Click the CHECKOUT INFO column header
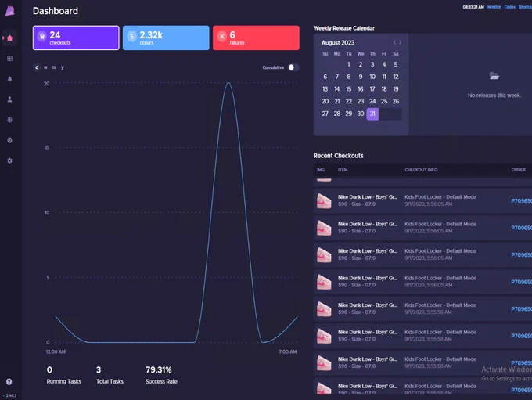Viewport: 532px width, 400px height. tap(421, 170)
